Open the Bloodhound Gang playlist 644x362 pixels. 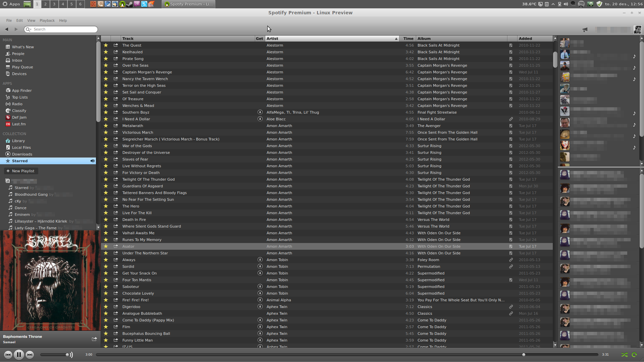point(31,194)
